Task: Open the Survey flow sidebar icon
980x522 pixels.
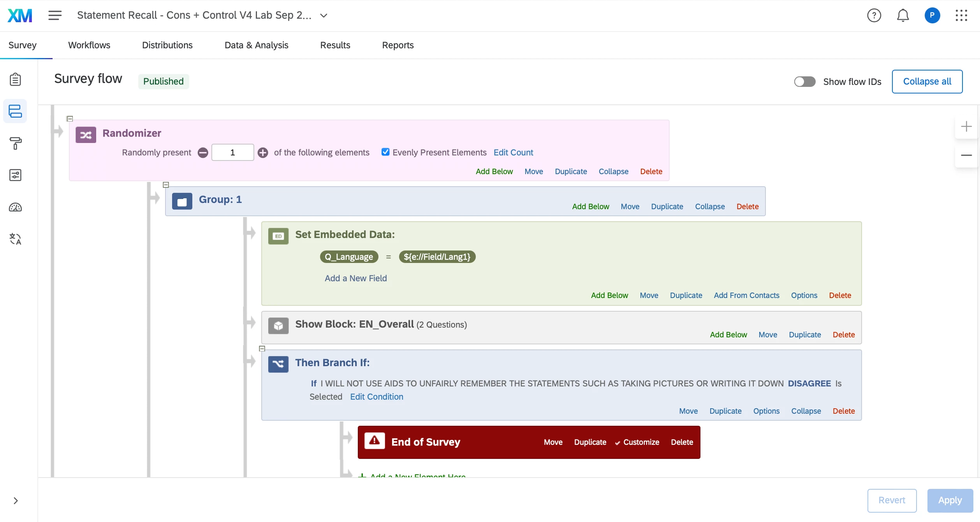Action: 15,111
